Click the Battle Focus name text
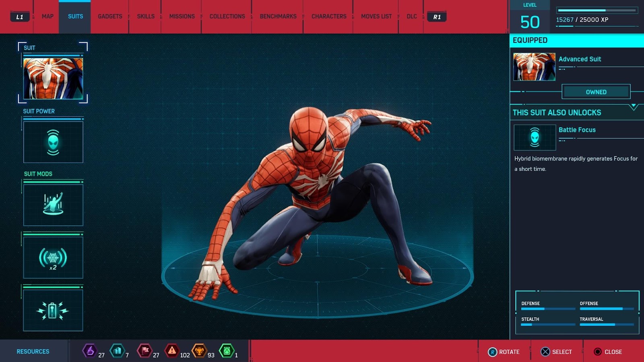This screenshot has width=644, height=362. [577, 130]
